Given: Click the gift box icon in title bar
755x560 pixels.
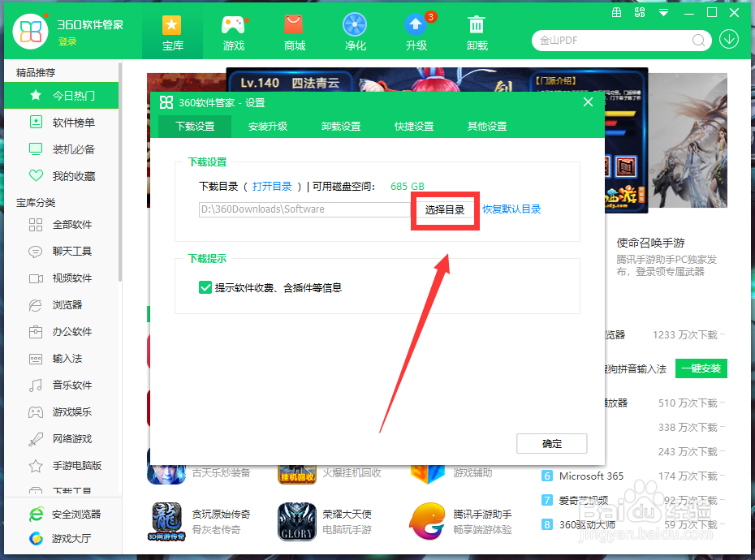Looking at the screenshot, I should (616, 12).
